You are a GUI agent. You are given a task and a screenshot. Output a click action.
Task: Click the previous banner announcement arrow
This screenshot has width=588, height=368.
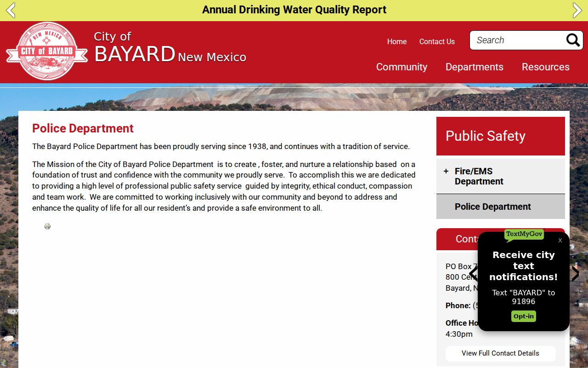click(11, 10)
